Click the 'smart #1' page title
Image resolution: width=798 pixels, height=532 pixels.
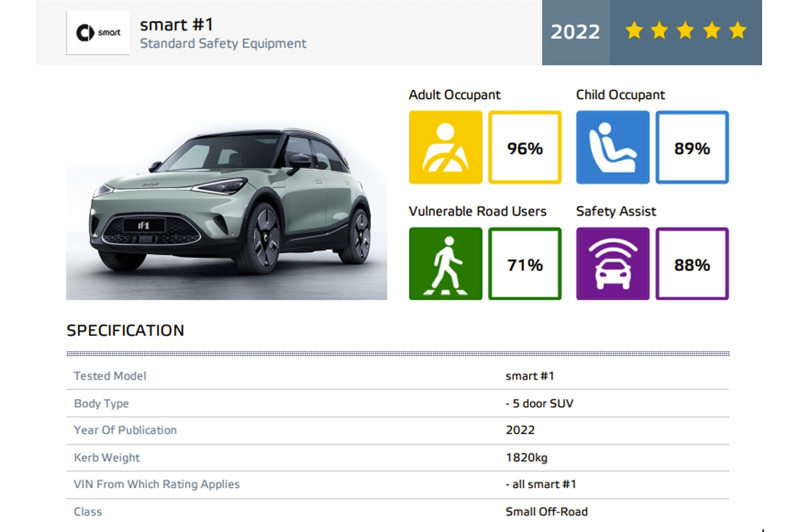[x=177, y=25]
